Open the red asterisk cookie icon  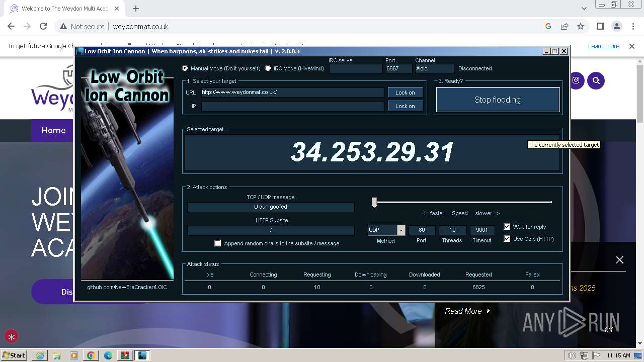click(12, 337)
